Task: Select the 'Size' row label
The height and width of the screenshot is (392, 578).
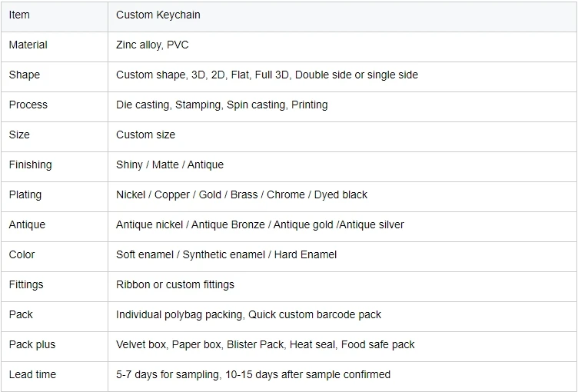Action: click(x=20, y=135)
